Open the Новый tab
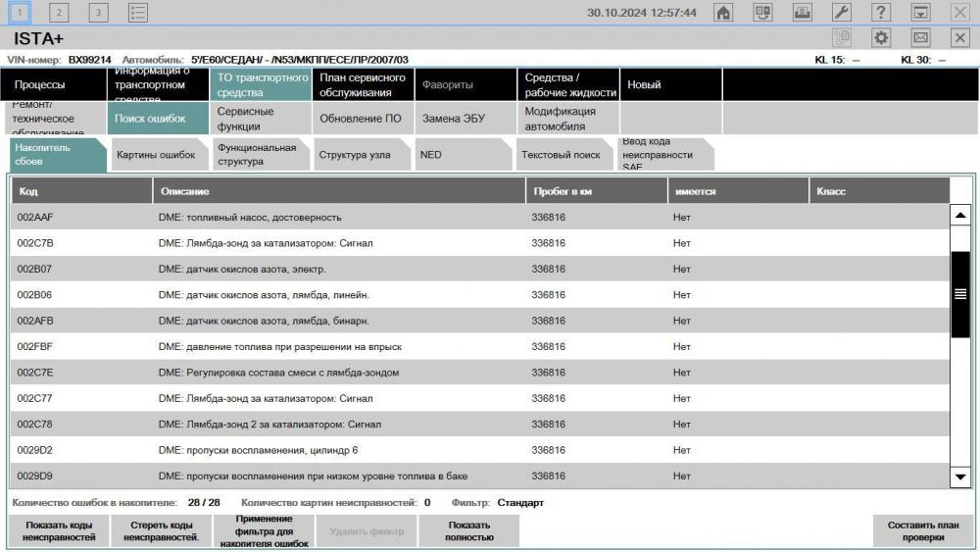The width and height of the screenshot is (980, 552). (670, 84)
